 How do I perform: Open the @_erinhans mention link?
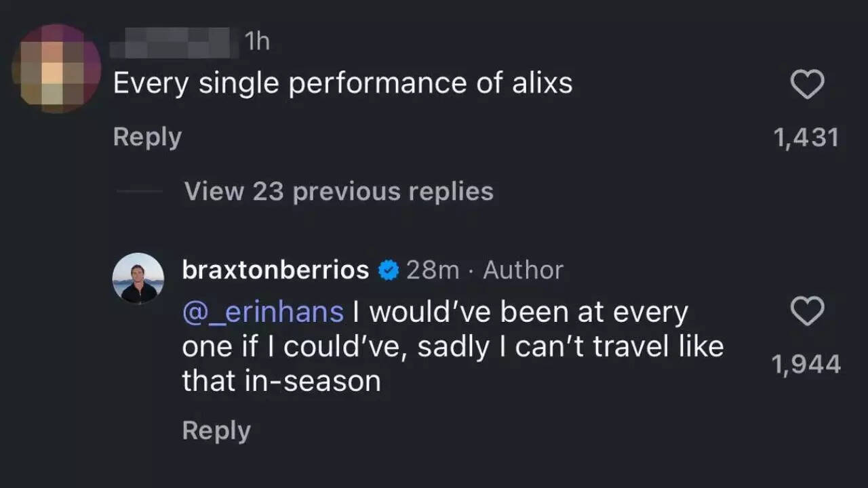coord(262,311)
